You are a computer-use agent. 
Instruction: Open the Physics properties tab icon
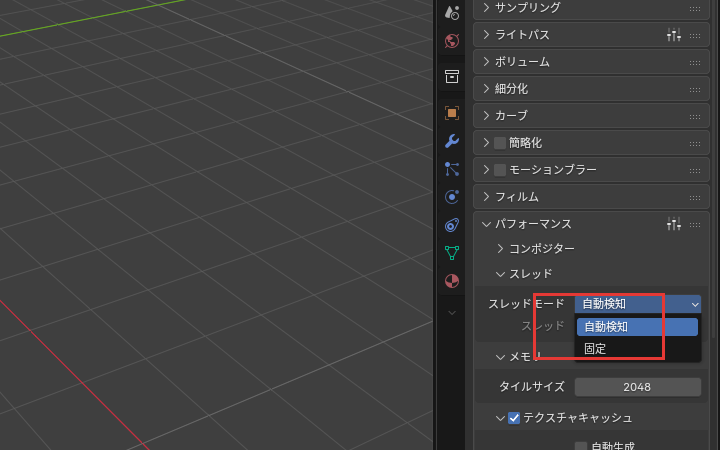tap(452, 197)
